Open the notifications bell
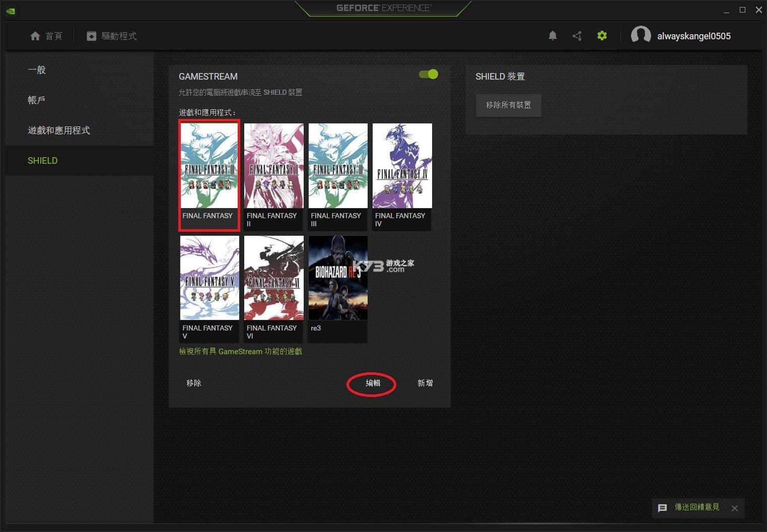 [x=552, y=35]
